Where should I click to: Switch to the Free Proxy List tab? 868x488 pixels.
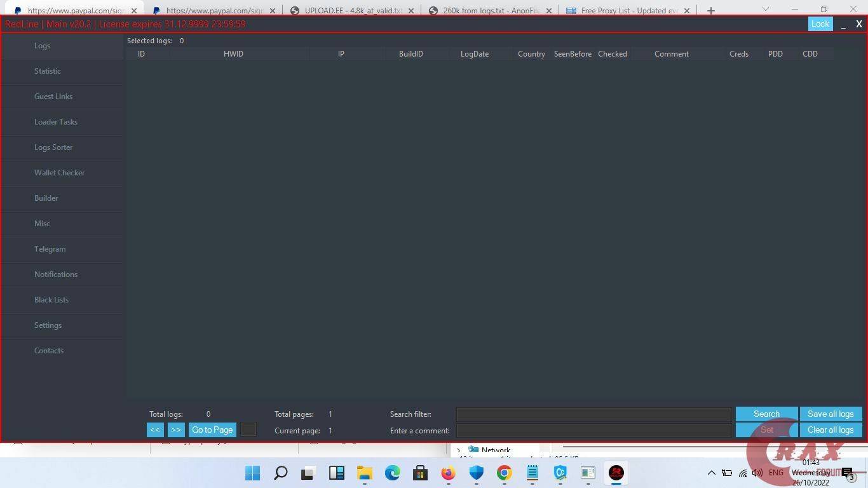click(628, 11)
